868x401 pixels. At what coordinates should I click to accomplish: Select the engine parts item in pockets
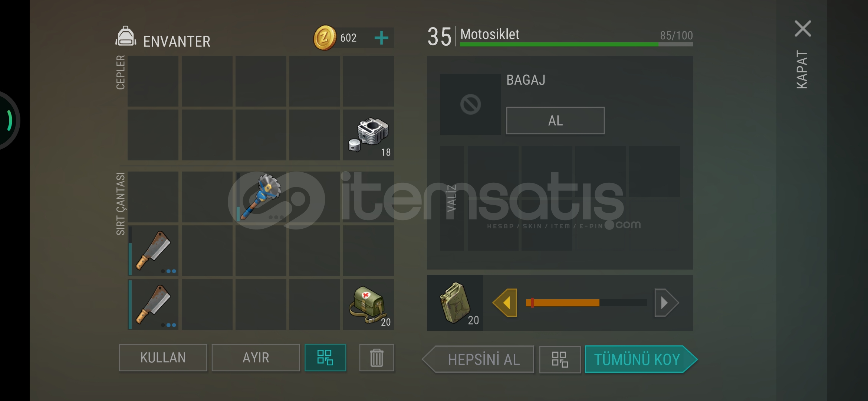(368, 135)
